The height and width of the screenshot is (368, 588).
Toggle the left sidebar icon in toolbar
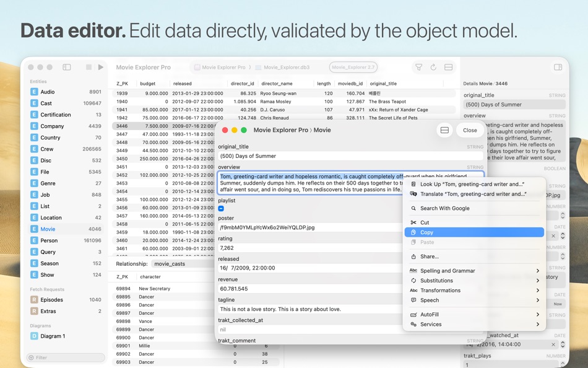point(67,67)
